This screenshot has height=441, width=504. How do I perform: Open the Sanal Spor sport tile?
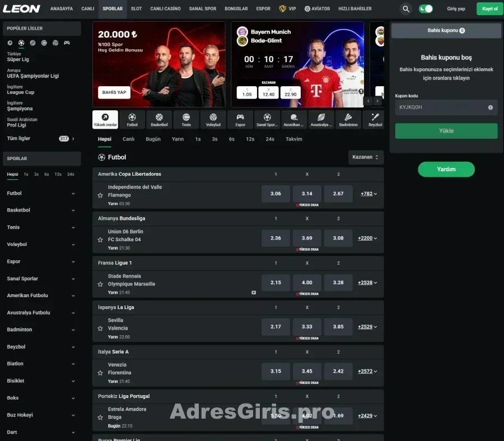pos(267,120)
